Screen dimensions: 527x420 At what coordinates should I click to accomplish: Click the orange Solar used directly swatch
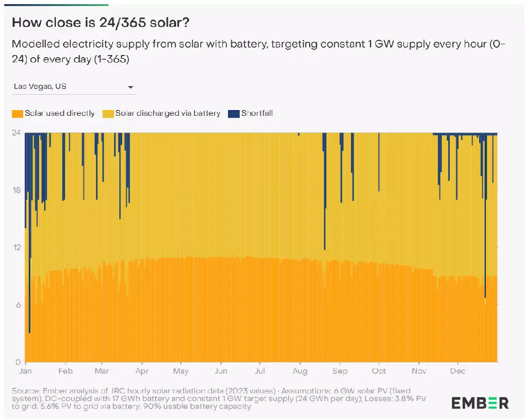[x=17, y=114]
